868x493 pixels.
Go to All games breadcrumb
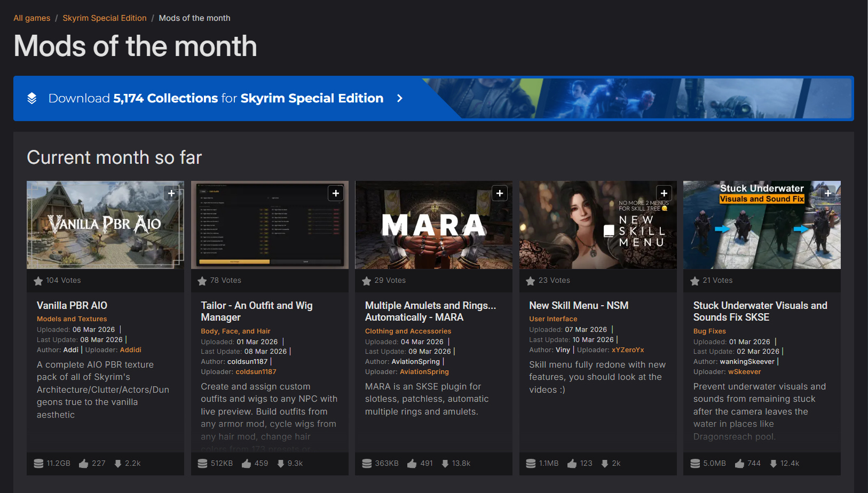[x=31, y=18]
